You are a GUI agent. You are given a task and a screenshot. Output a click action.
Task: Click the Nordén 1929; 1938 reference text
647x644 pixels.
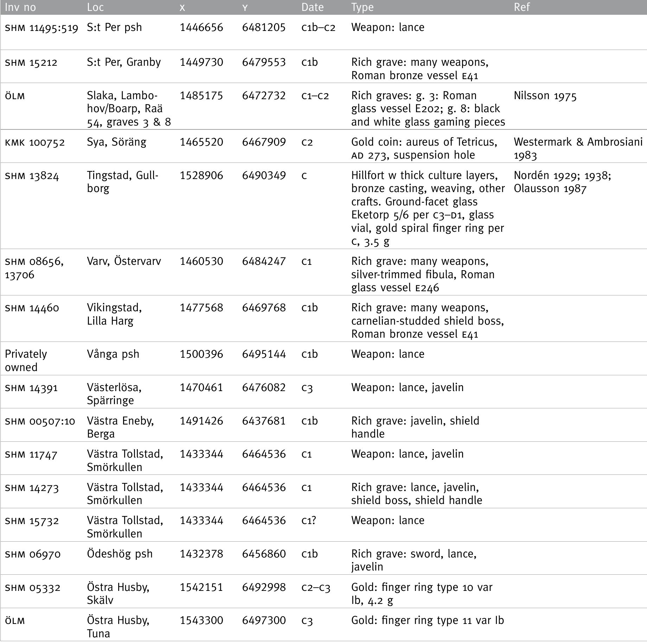click(x=562, y=176)
